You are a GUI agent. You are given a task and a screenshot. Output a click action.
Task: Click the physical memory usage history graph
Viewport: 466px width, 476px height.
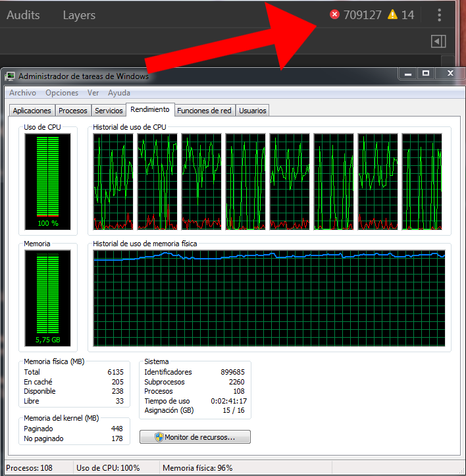tap(269, 298)
